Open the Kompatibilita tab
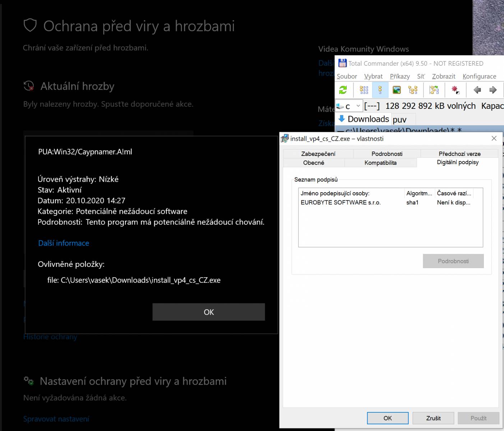 (380, 163)
